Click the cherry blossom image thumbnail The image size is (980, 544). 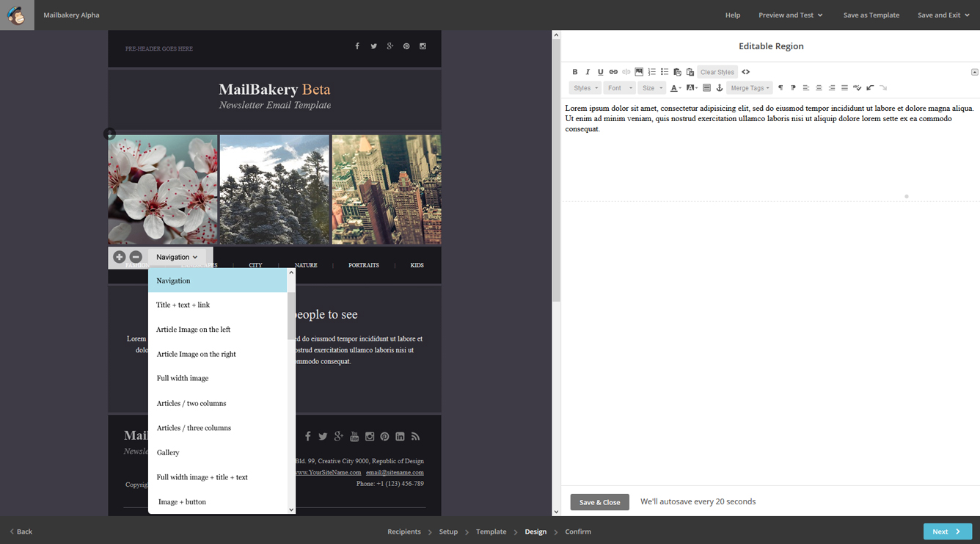(163, 189)
